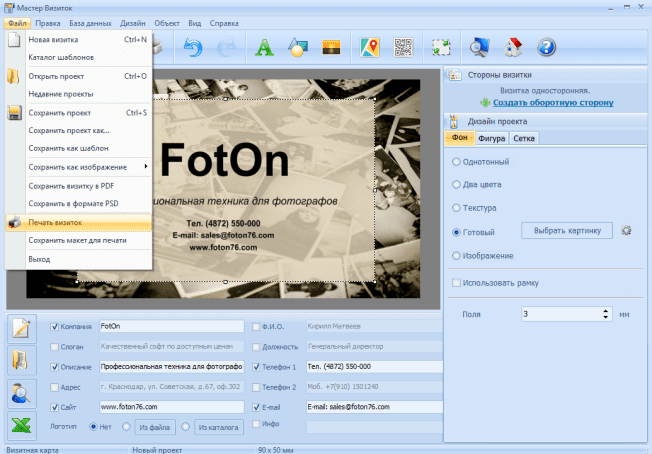Screen dimensions: 652x454
Task: Add a shape using the shapes icon
Action: [x=298, y=47]
